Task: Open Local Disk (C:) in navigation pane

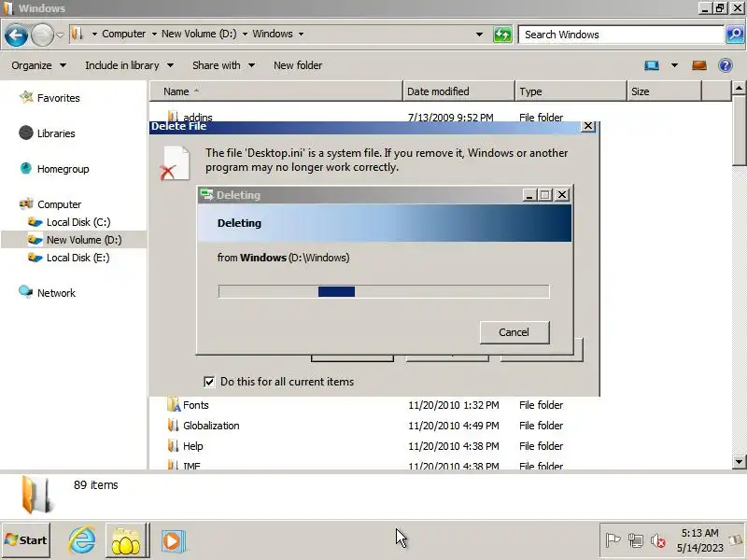Action: pyautogui.click(x=78, y=222)
